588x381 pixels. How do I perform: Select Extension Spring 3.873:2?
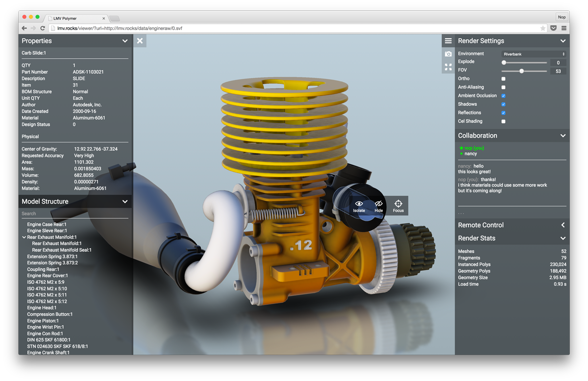click(x=52, y=263)
